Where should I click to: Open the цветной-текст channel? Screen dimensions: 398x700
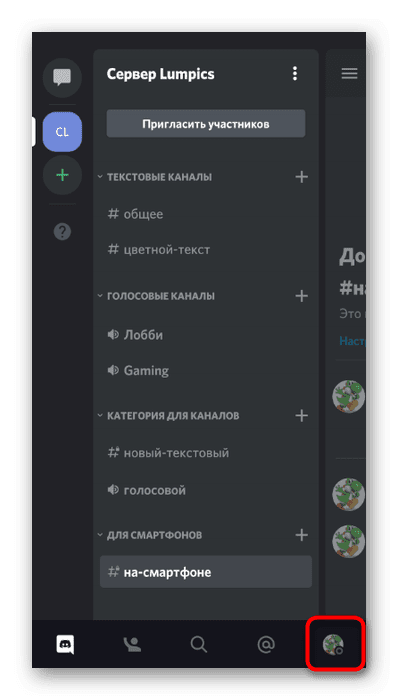[166, 250]
